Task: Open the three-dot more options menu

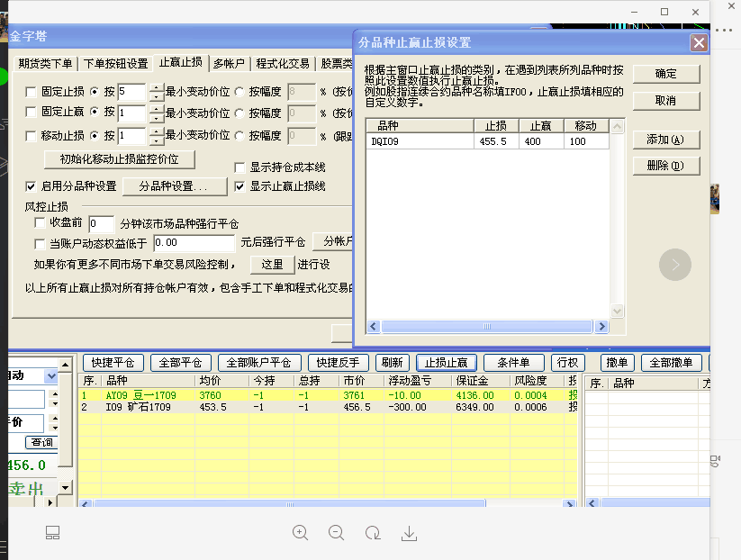Action: click(x=725, y=31)
